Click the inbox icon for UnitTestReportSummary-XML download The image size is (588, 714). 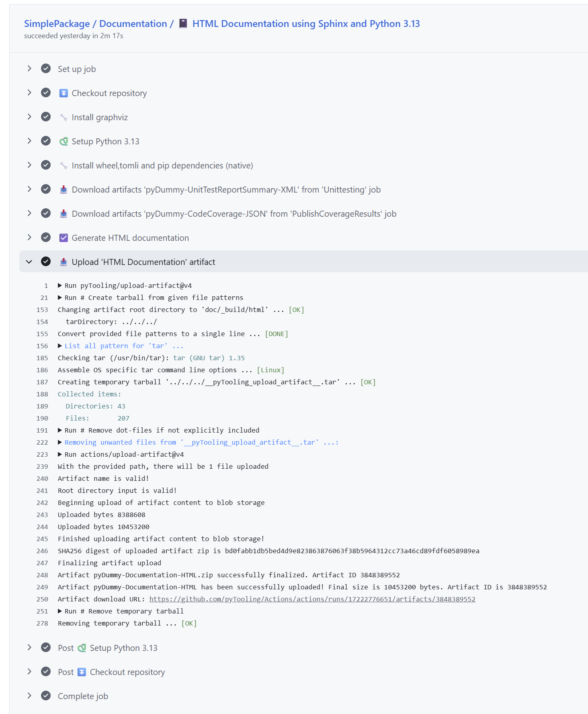pos(64,190)
